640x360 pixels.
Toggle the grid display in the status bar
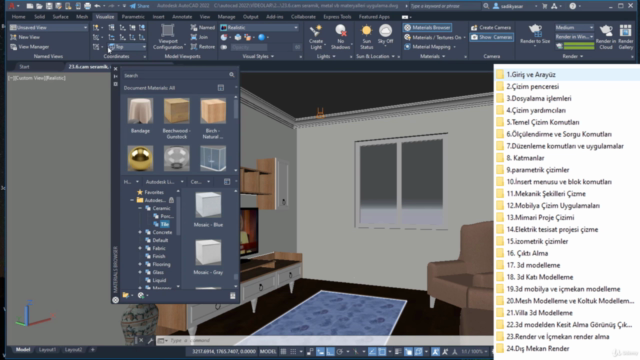(283, 351)
